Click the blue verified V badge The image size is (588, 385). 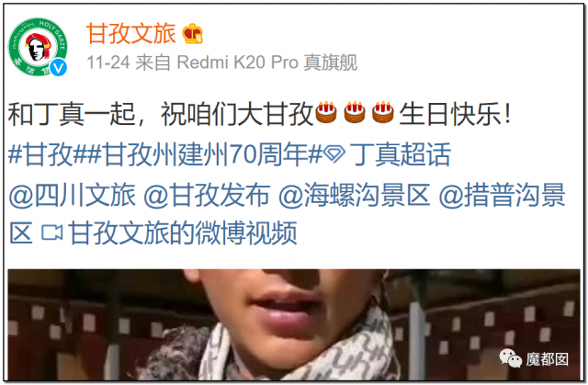(x=59, y=68)
